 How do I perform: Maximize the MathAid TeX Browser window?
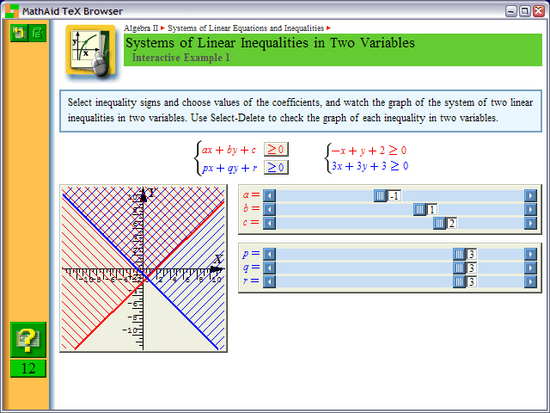pos(524,11)
